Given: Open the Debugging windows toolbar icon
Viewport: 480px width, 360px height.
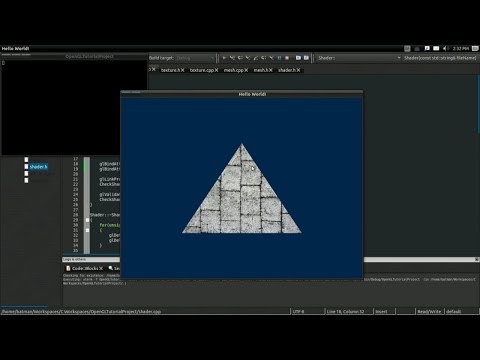Looking at the screenshot, I should click(x=298, y=58).
